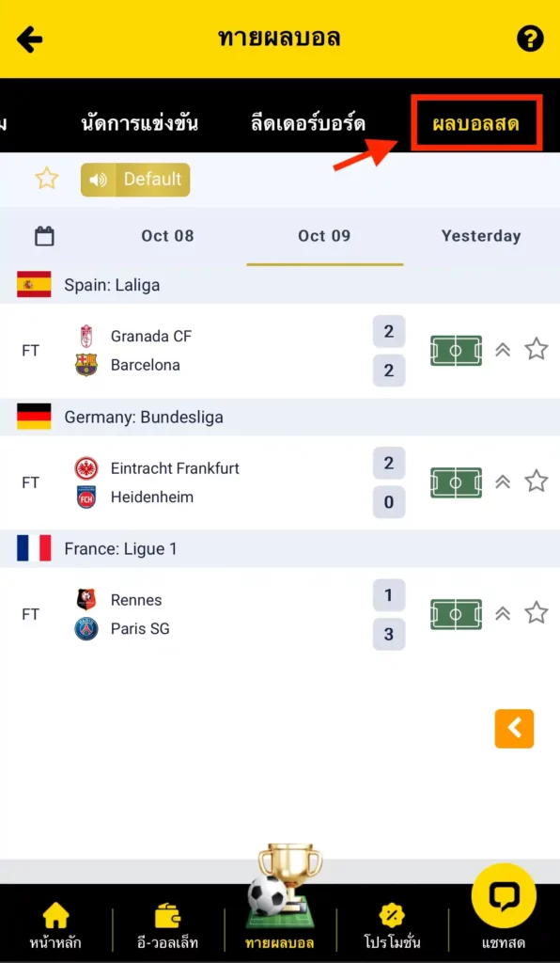The height and width of the screenshot is (963, 560).
Task: Go back using the top-left arrow
Action: pyautogui.click(x=29, y=39)
